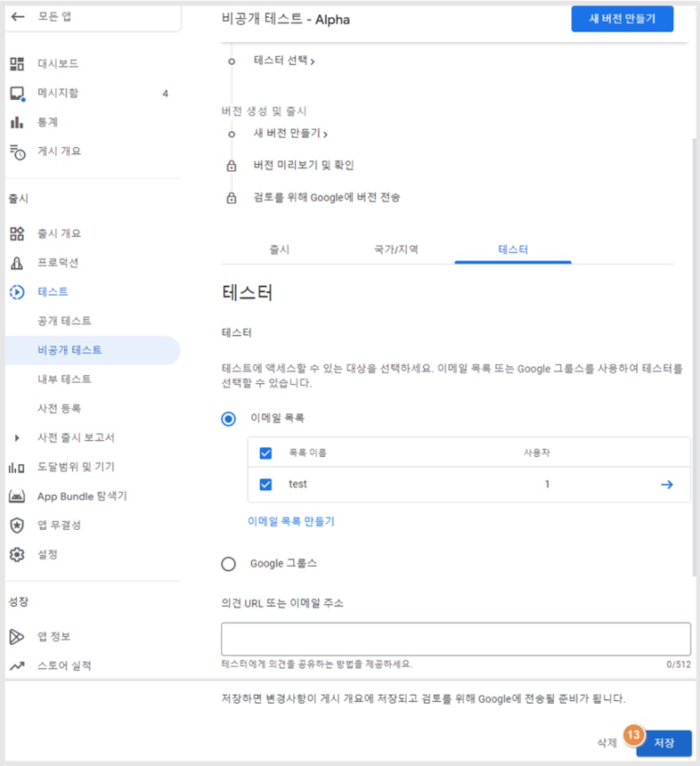The width and height of the screenshot is (700, 766).
Task: Click the blue arrow in test row
Action: (667, 485)
